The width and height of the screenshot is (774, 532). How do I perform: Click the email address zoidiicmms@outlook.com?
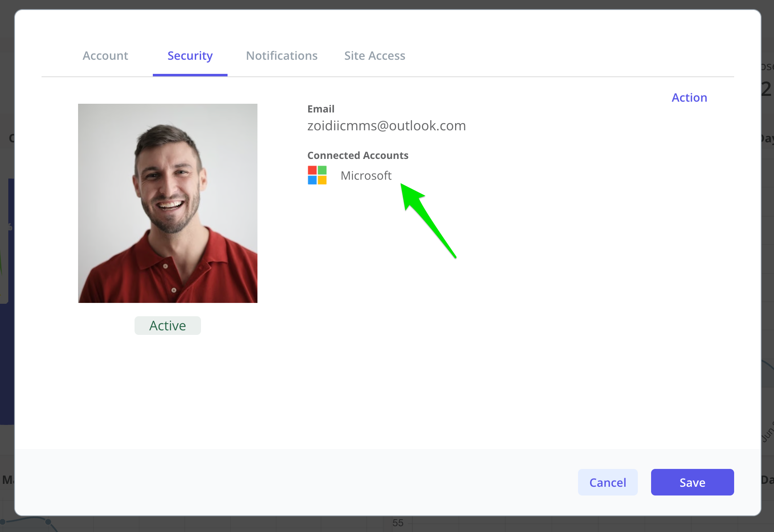click(387, 126)
